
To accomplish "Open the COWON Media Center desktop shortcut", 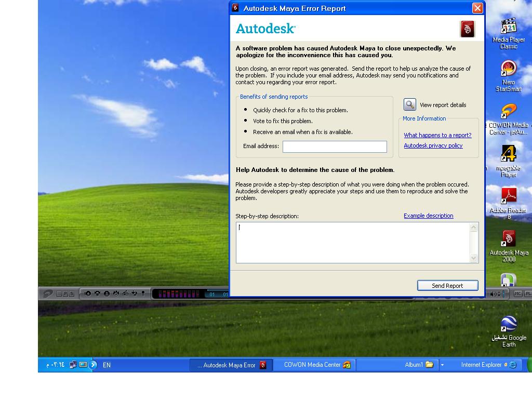I will pyautogui.click(x=509, y=119).
